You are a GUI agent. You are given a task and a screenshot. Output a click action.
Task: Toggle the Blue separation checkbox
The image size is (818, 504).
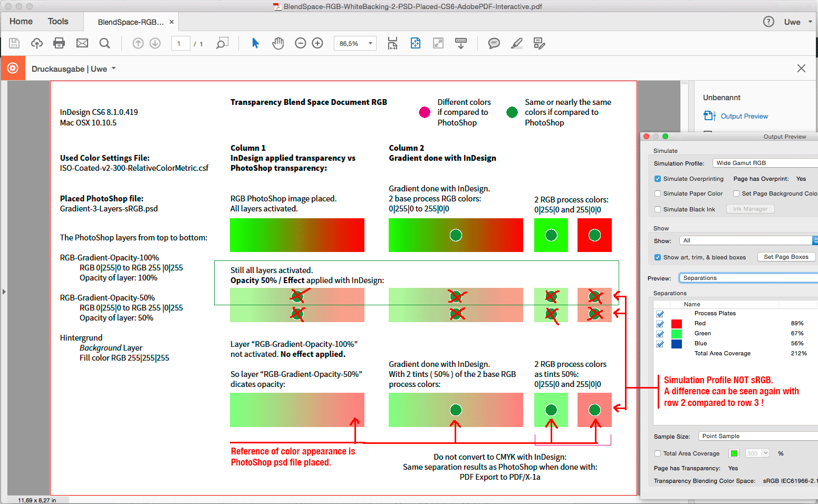click(660, 344)
